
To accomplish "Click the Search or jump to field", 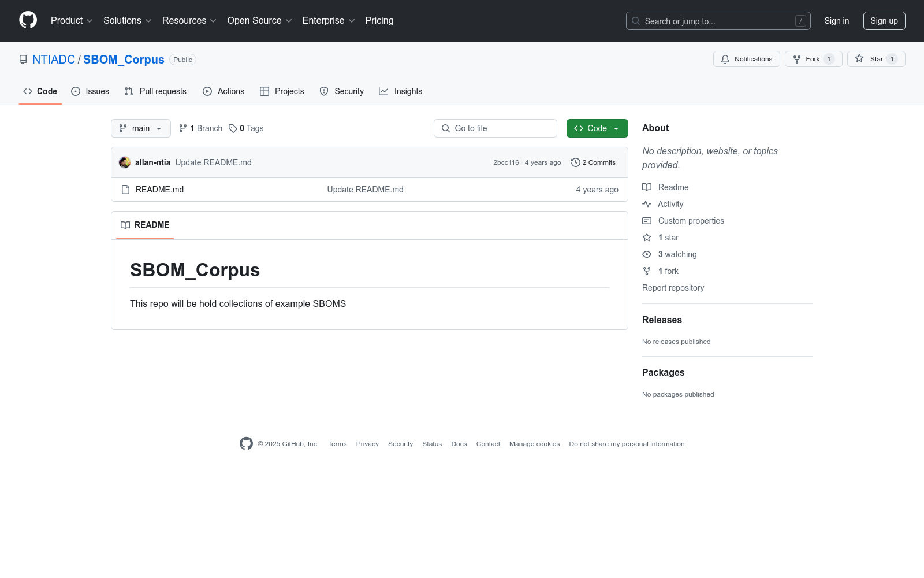I will [718, 21].
